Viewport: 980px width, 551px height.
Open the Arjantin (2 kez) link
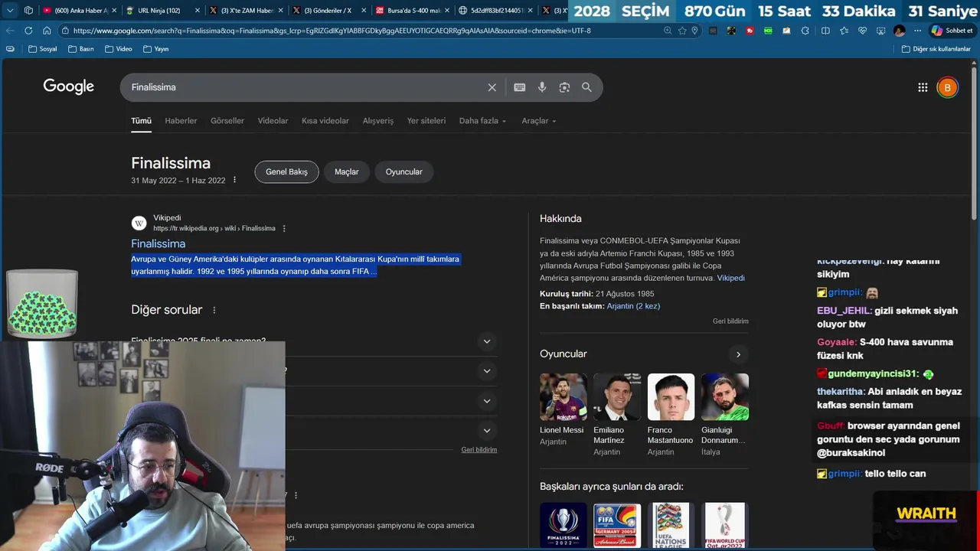(633, 306)
